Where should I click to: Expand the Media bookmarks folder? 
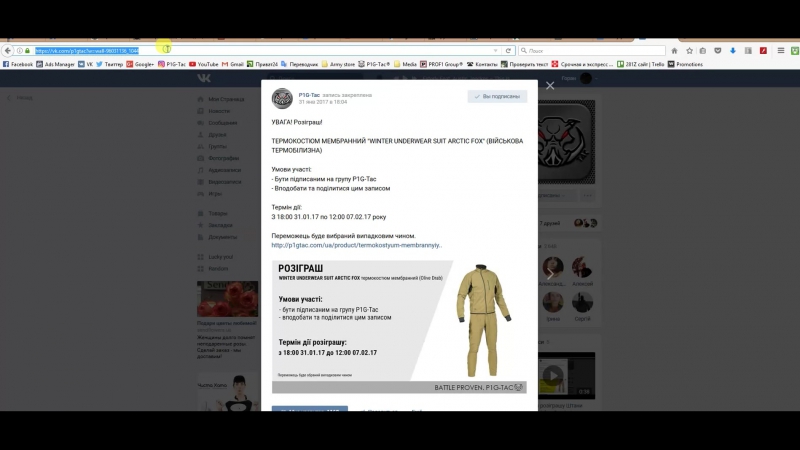point(405,64)
